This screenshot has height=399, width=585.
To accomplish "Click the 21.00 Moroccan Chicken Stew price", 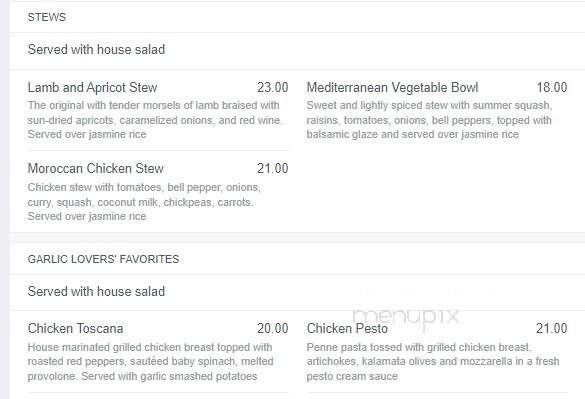I will 272,169.
